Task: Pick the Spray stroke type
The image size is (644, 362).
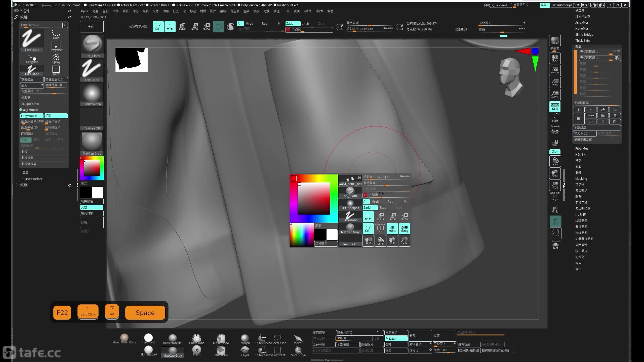Action: tap(56, 58)
